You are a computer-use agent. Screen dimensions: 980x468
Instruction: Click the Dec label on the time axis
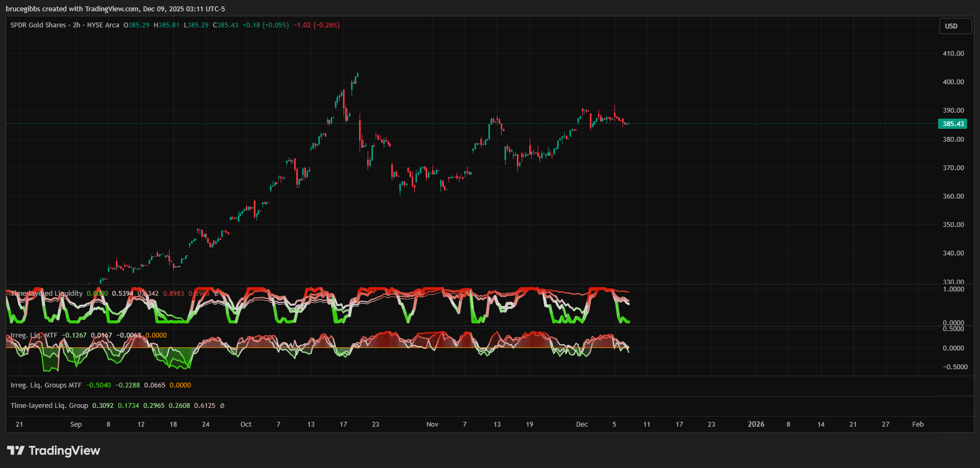pos(582,425)
